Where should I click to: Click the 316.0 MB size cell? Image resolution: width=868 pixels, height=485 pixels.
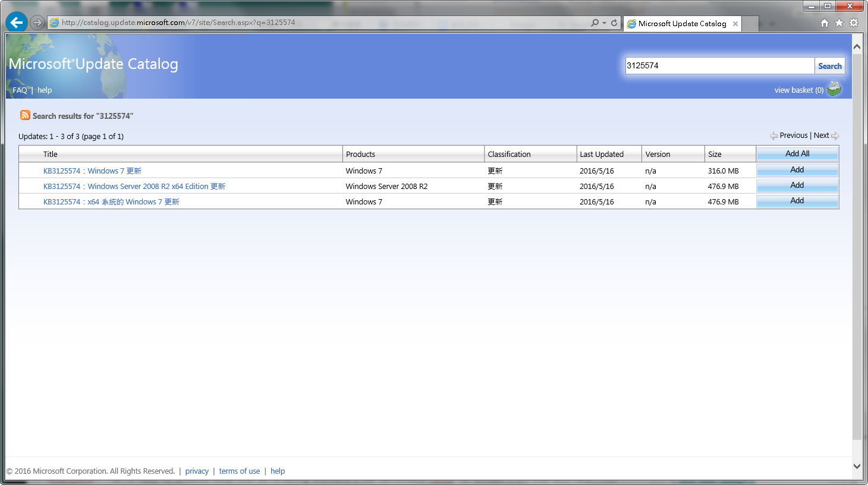[724, 171]
